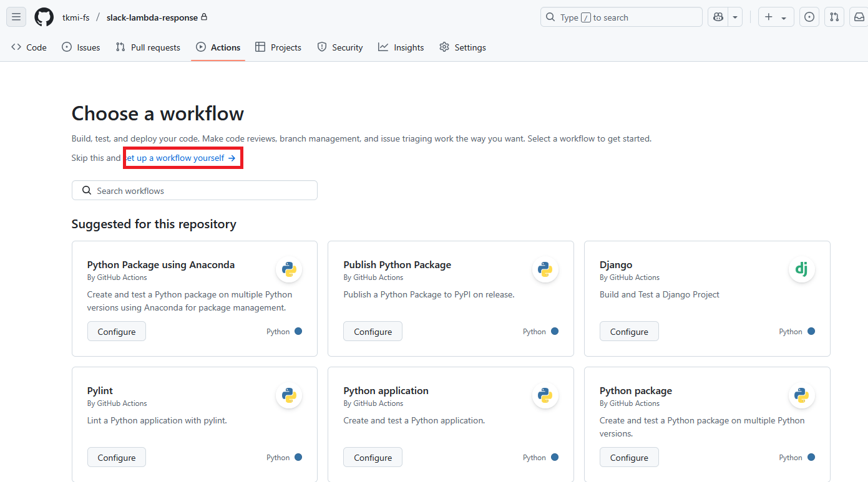Screen dimensions: 868x482
Task: Click inside the Search workflows field
Action: tap(194, 190)
